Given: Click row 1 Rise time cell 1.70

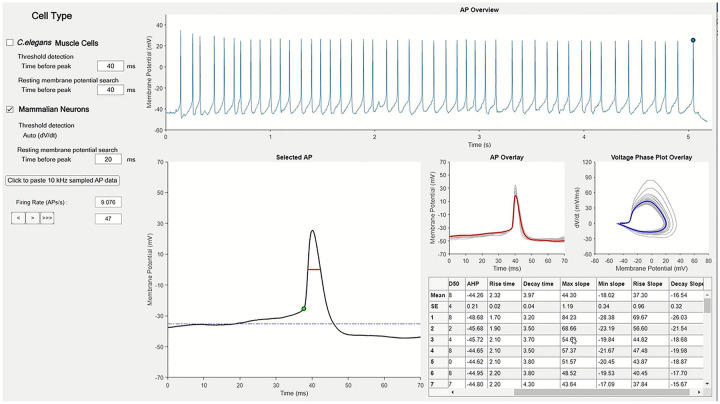Looking at the screenshot, I should pos(504,317).
